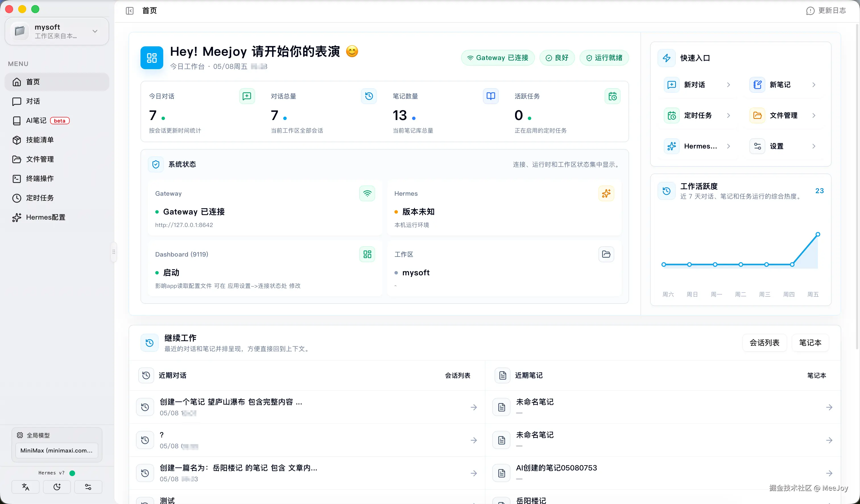Click the 近期笔记 document icon
The height and width of the screenshot is (504, 860).
click(502, 375)
